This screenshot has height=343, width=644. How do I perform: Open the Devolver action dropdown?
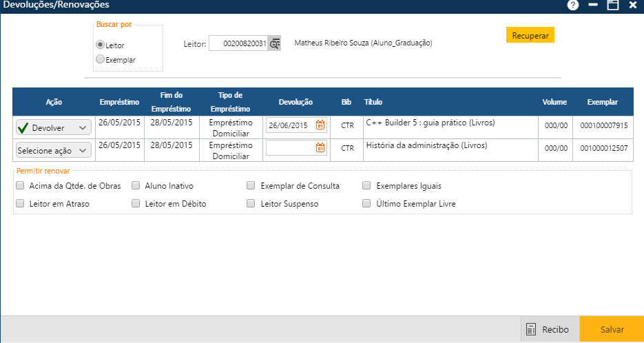(53, 128)
